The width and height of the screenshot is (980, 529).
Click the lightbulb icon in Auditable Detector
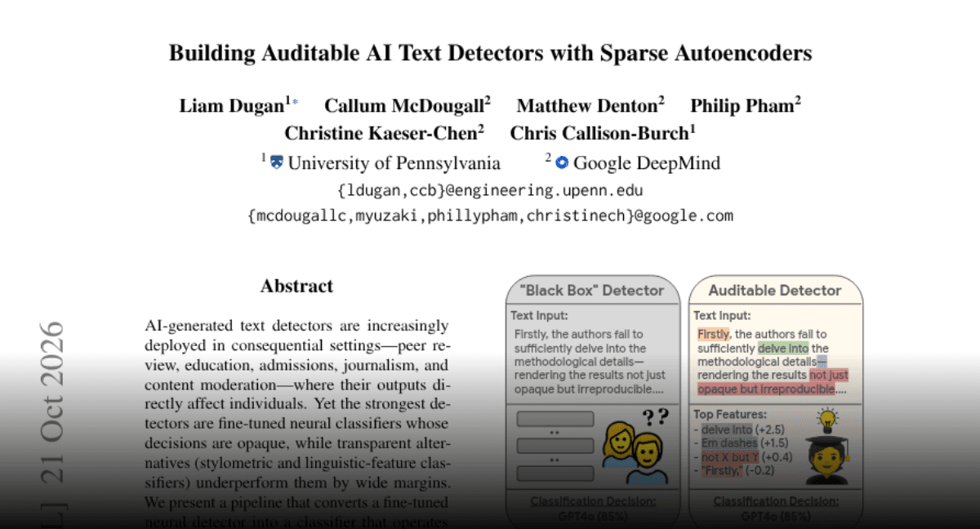click(829, 420)
